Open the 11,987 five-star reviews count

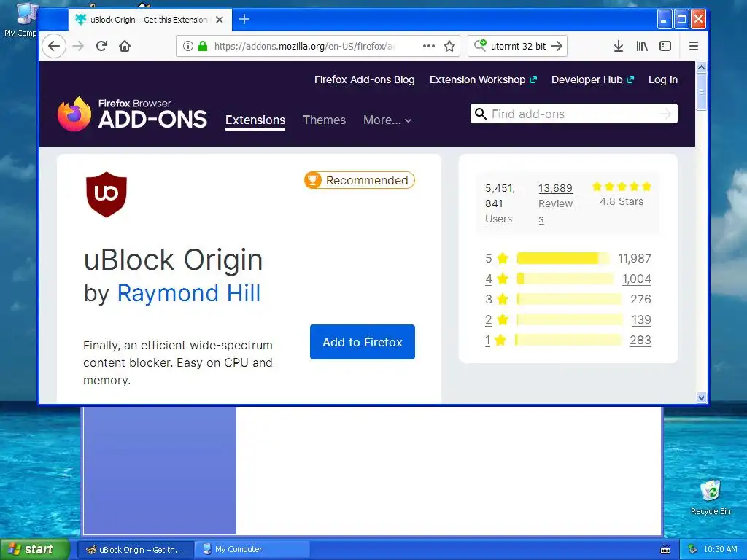635,259
